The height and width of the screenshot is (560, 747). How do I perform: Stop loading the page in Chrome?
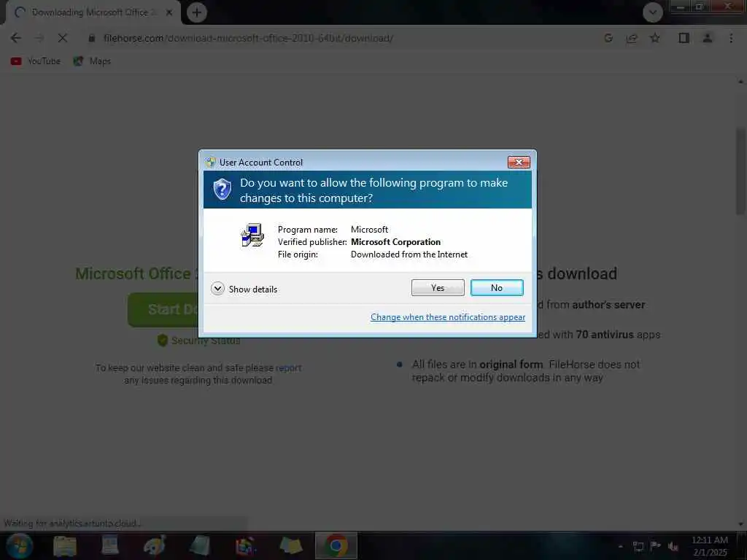[x=63, y=38]
